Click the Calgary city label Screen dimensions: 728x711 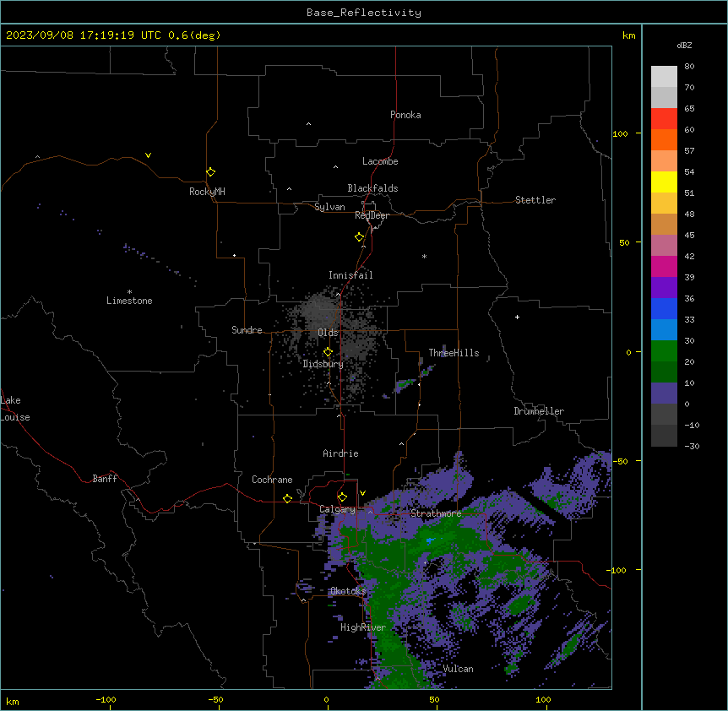coord(337,509)
